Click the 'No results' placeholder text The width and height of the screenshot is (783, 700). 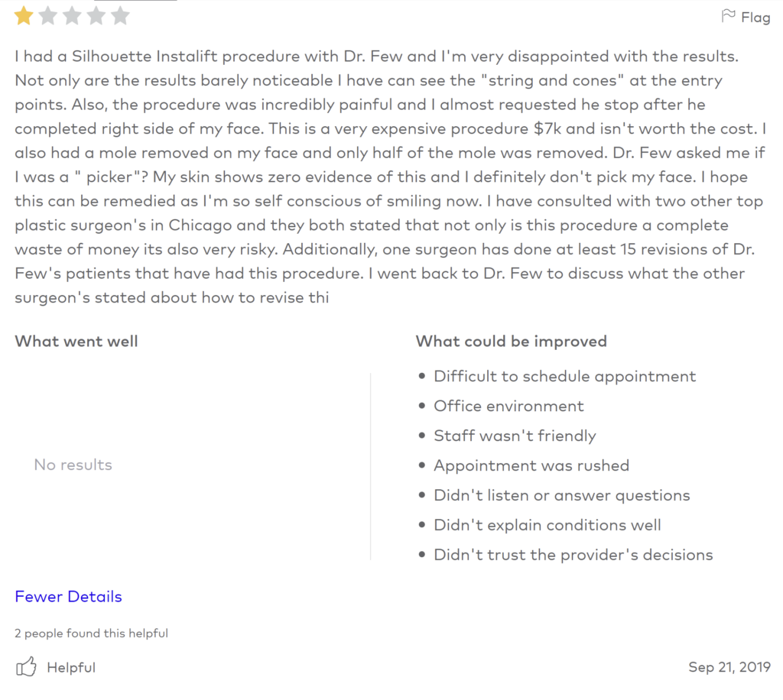[x=73, y=465]
